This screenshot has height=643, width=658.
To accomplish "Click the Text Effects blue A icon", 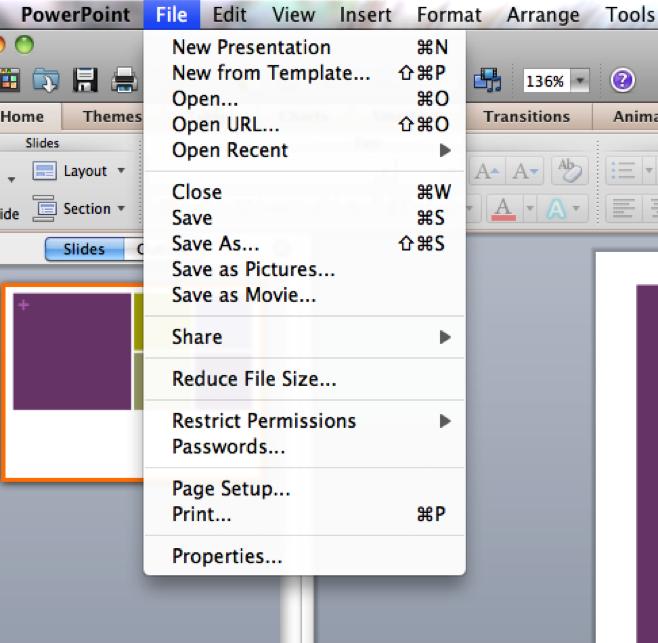I will pyautogui.click(x=556, y=209).
